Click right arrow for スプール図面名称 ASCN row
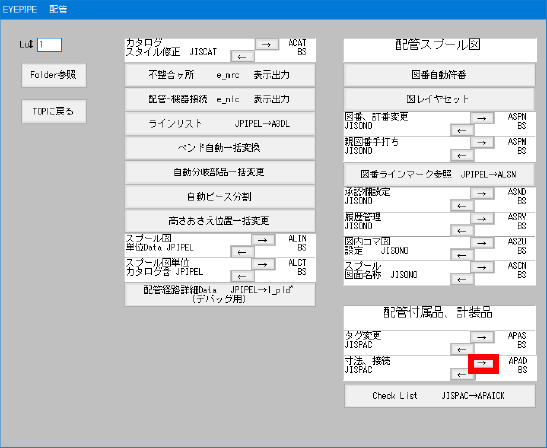 pos(482,267)
